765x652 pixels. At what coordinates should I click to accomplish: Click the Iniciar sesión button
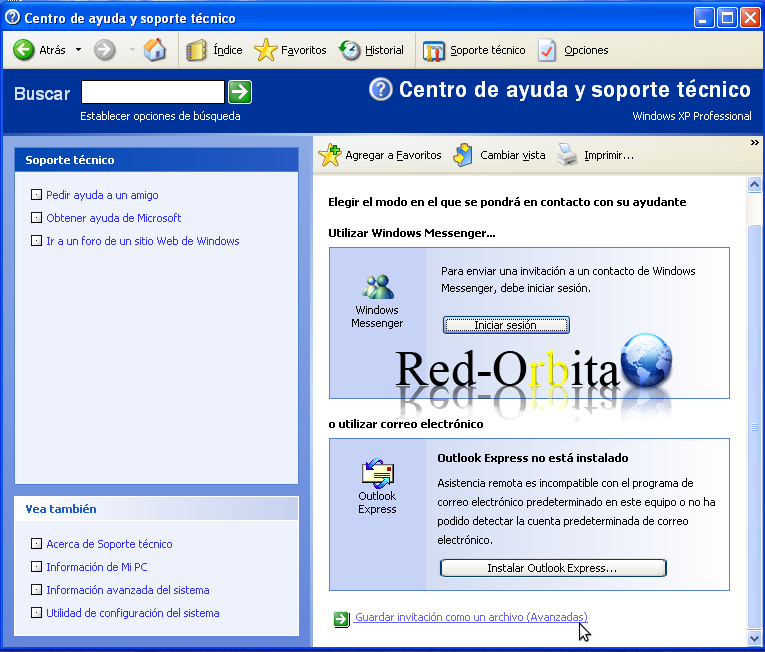point(506,325)
